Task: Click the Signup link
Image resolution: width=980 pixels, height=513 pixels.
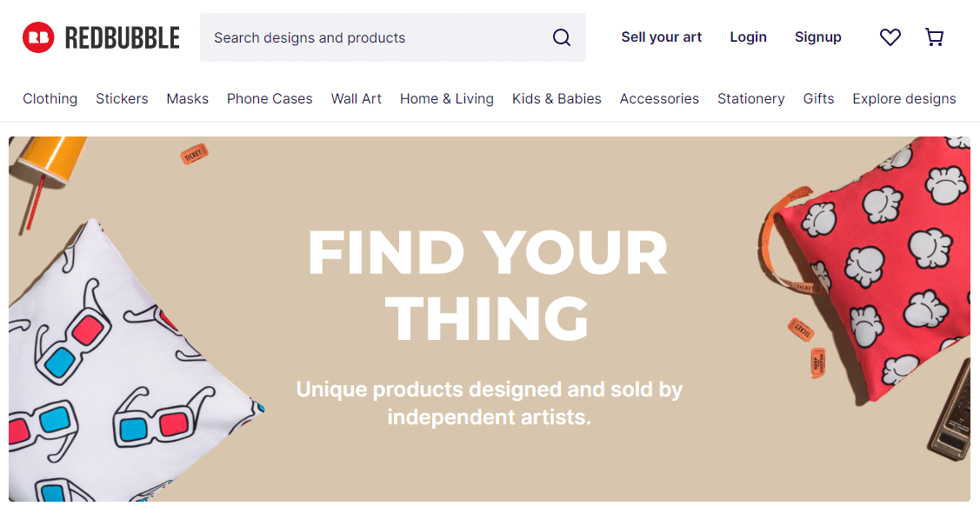Action: pos(817,37)
